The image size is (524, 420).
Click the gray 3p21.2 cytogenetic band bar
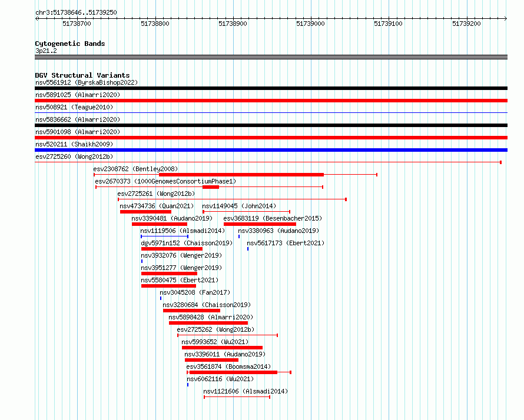coord(271,57)
